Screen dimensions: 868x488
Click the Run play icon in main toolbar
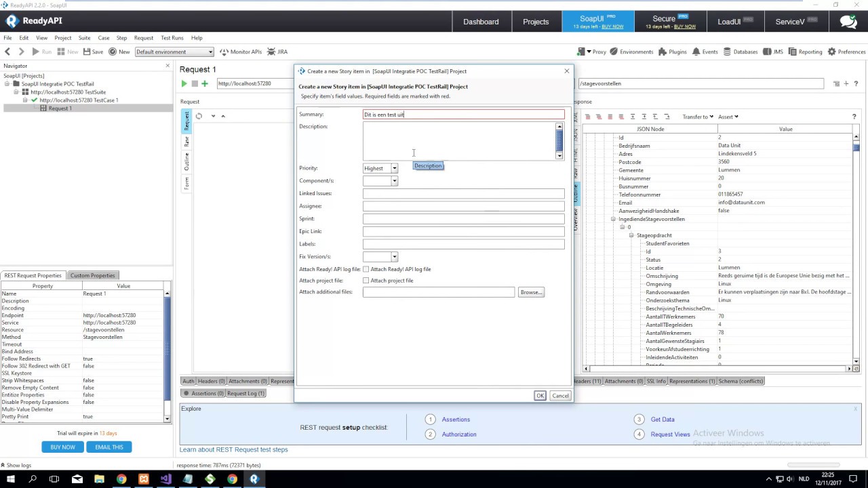tap(35, 52)
